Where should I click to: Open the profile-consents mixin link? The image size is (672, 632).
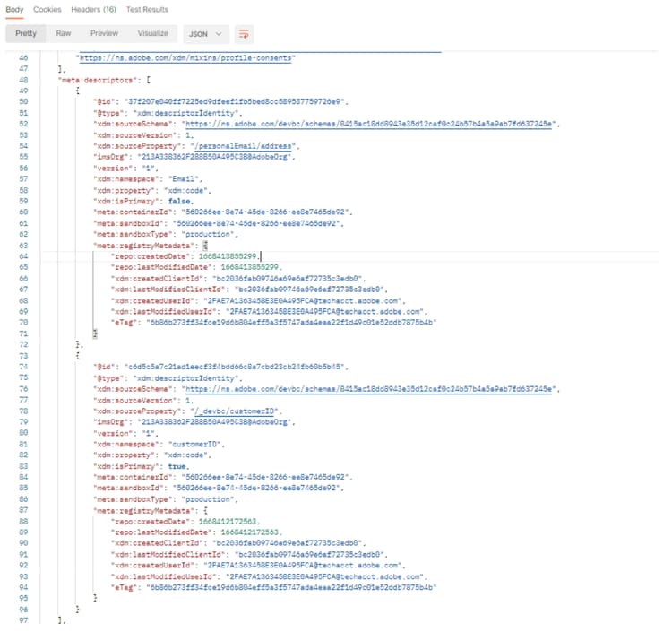185,58
